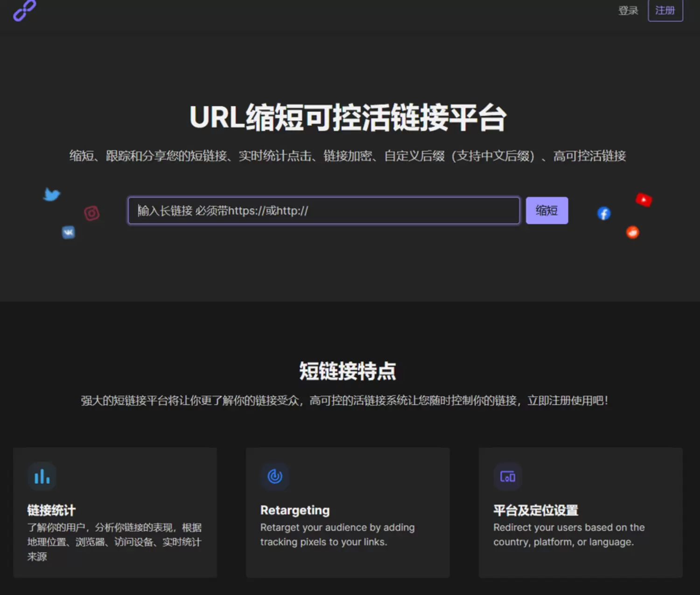Viewport: 700px width, 595px height.
Task: Click the floating YouTube icon
Action: pos(644,200)
